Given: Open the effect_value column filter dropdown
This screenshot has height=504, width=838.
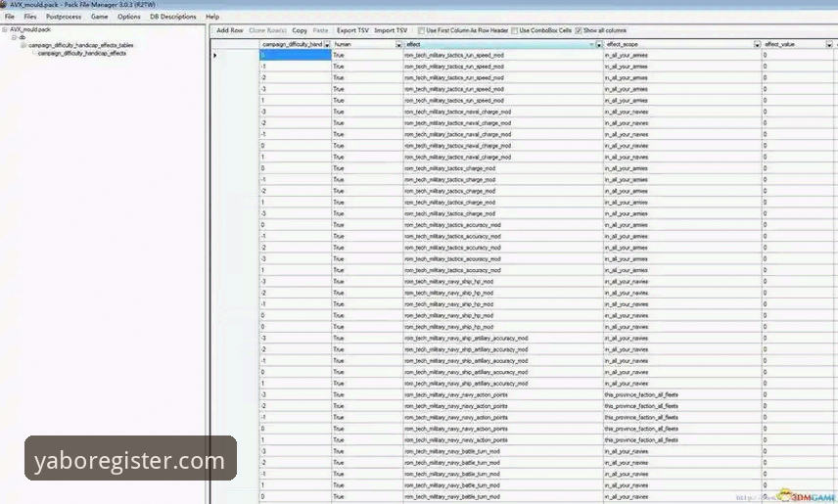Looking at the screenshot, I should 829,45.
